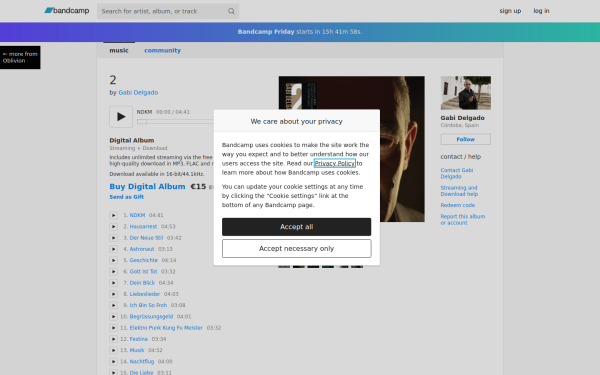Choose Accept necessary only
This screenshot has height=375, width=600.
[297, 249]
